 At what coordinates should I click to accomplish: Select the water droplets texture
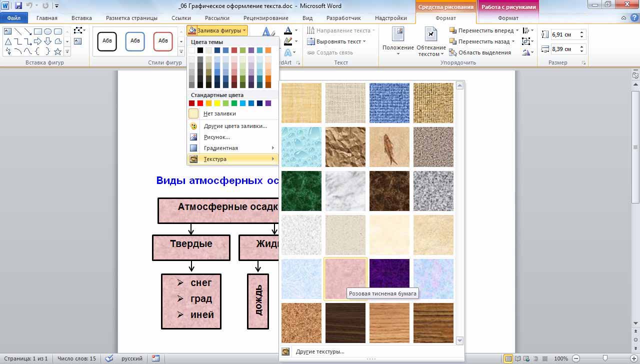pos(301,147)
